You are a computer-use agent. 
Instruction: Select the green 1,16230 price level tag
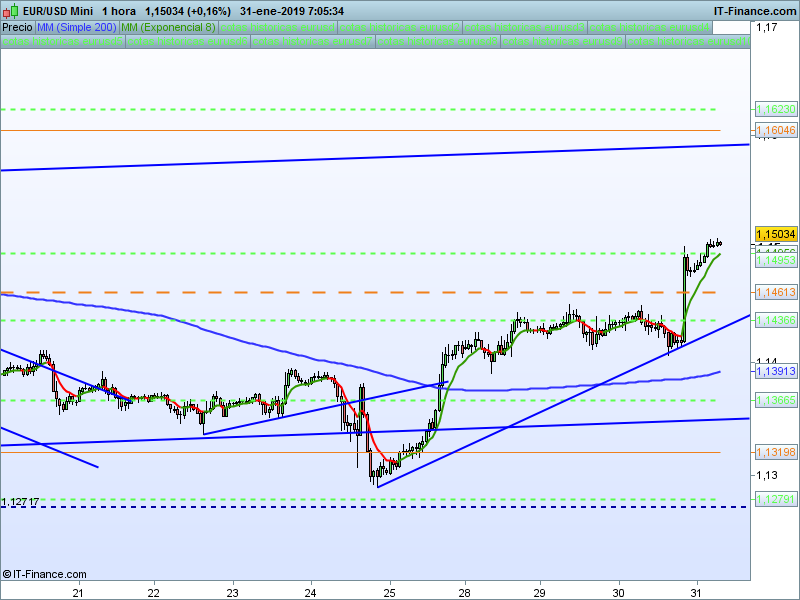(x=775, y=109)
